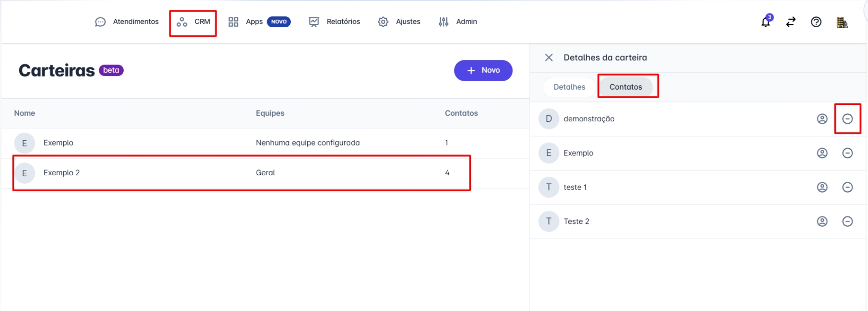Open the CRM menu

click(193, 22)
